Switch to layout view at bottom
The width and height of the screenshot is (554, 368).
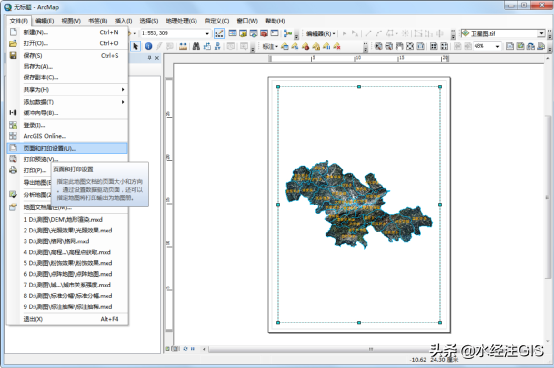pos(176,349)
